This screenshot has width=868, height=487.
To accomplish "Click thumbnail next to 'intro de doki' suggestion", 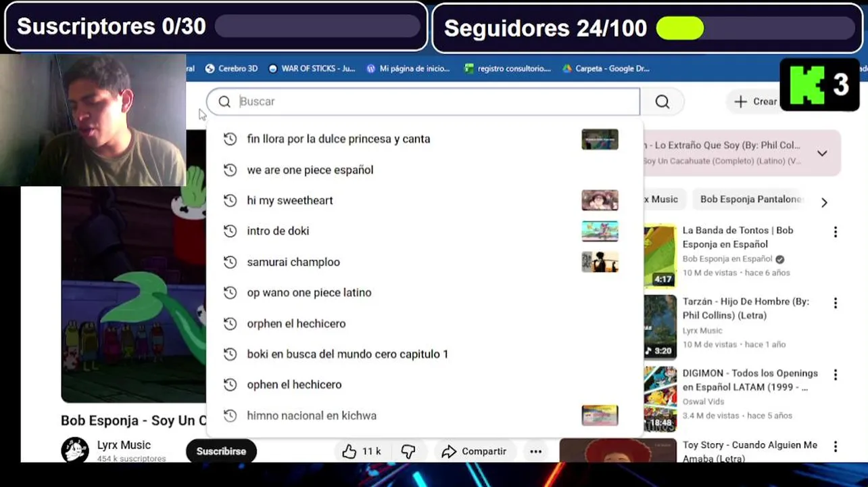I will click(x=600, y=231).
